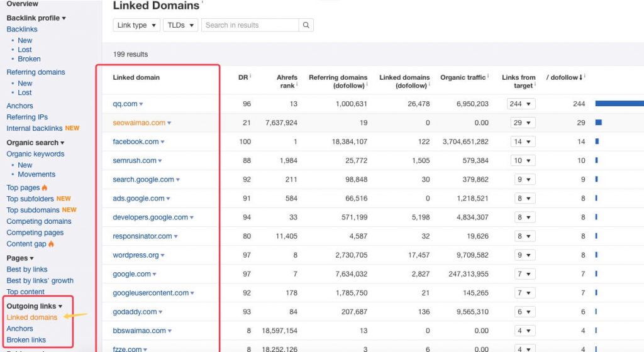Open the 29 links dropdown for seowaimao.com
Image resolution: width=644 pixels, height=352 pixels.
pyautogui.click(x=523, y=123)
